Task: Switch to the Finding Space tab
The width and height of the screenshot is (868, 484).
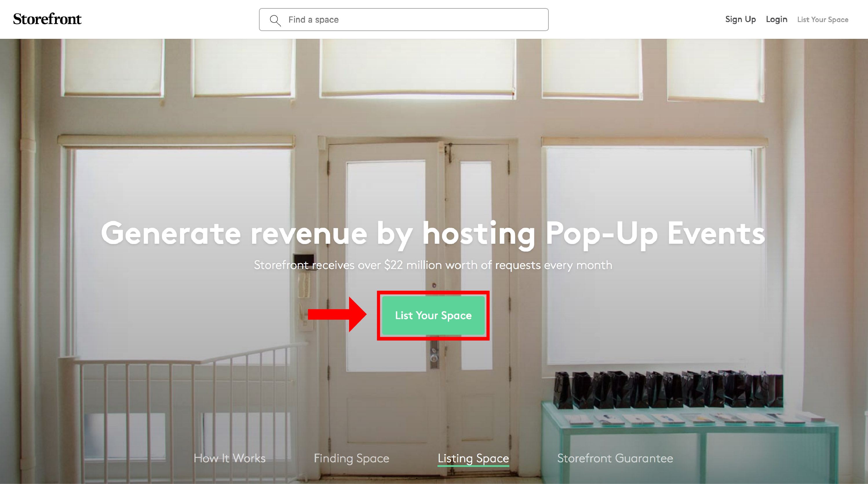Action: click(351, 458)
